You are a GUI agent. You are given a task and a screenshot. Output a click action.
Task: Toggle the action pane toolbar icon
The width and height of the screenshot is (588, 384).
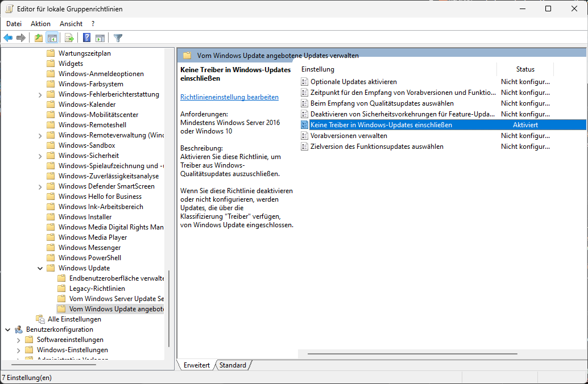100,38
